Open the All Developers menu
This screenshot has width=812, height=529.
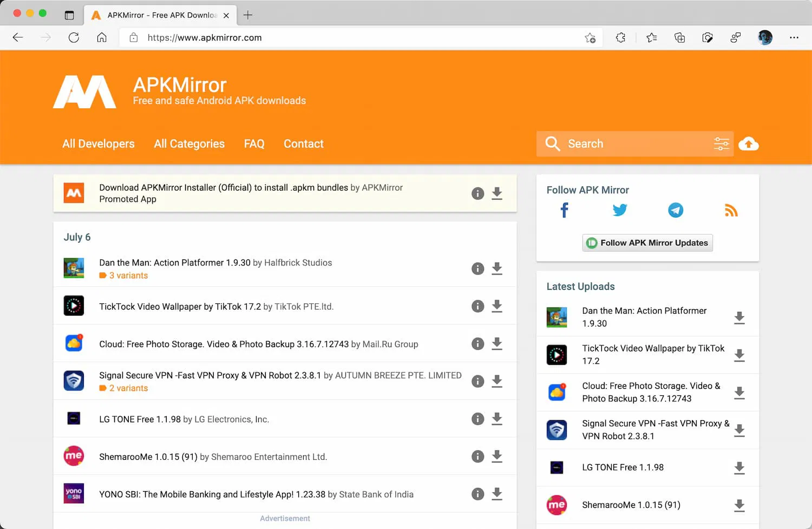tap(99, 143)
